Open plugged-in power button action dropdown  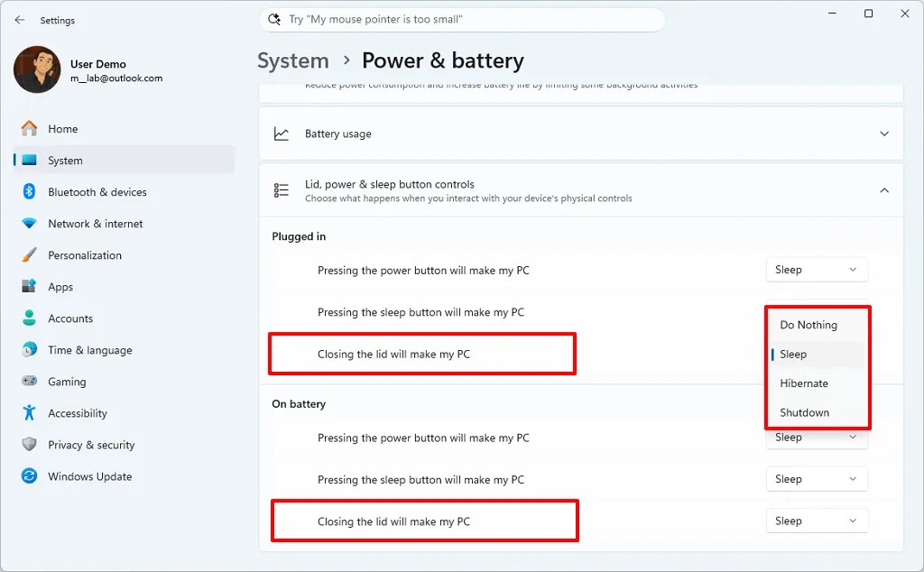click(x=817, y=270)
